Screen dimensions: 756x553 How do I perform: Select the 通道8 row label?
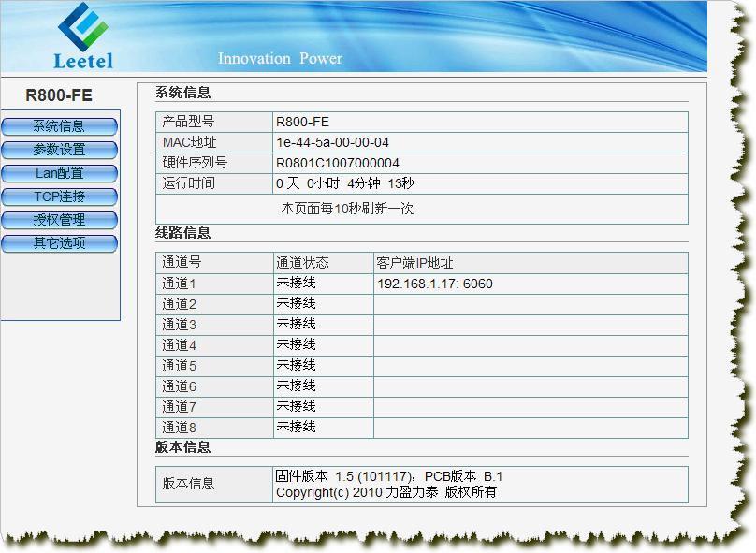point(180,427)
